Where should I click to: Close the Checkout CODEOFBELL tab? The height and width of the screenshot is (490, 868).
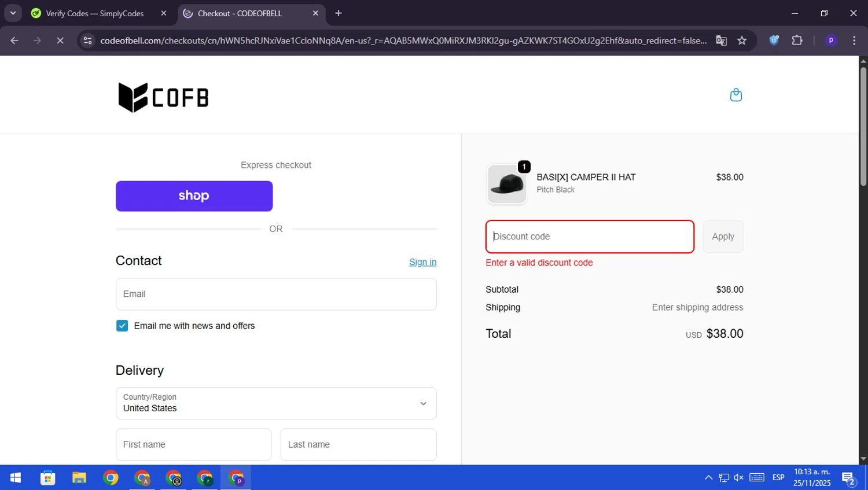[x=315, y=13]
